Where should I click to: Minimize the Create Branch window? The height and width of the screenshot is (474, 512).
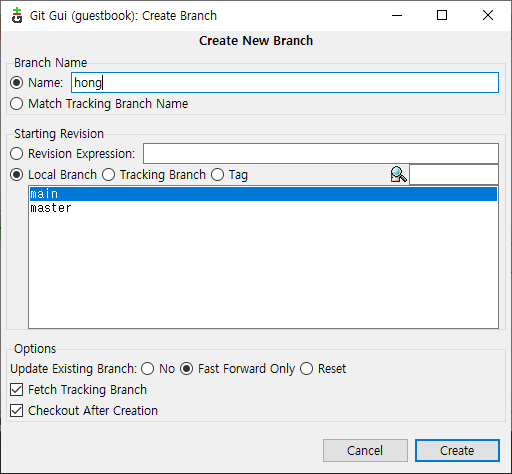[397, 15]
